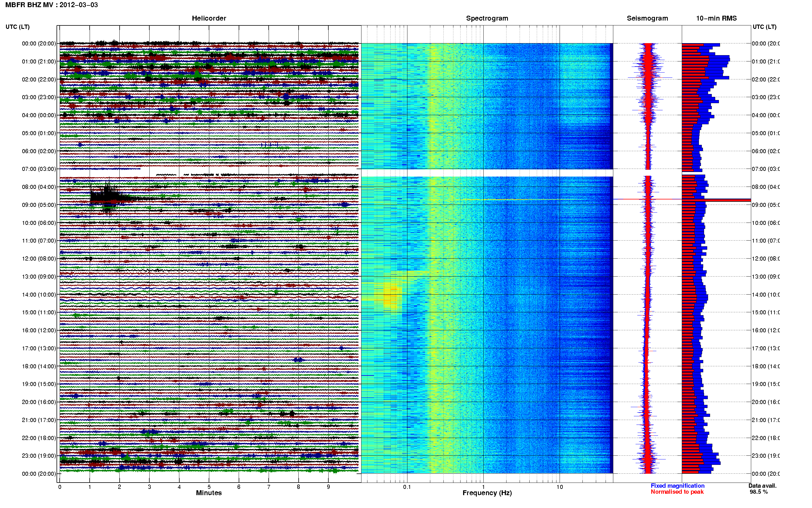
Task: Click the left '10:00 (06:00)' time label
Action: tap(39, 223)
